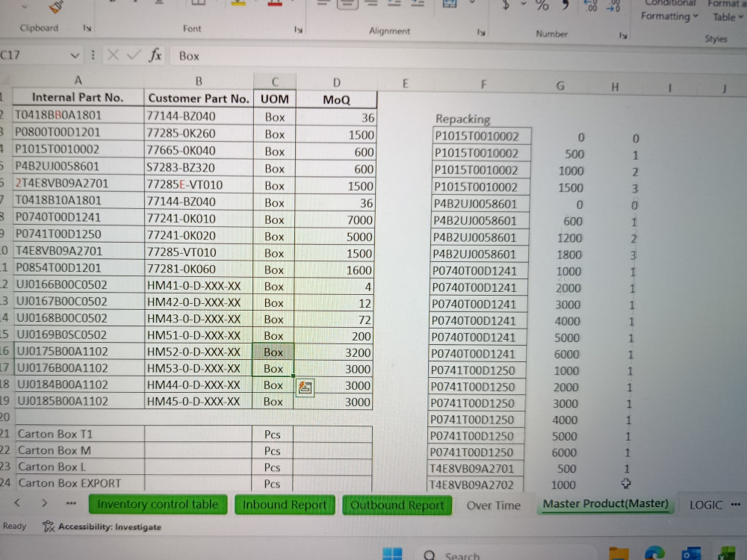This screenshot has width=747, height=560.
Task: Click the three-dot handle beside Name Box
Action: point(93,55)
